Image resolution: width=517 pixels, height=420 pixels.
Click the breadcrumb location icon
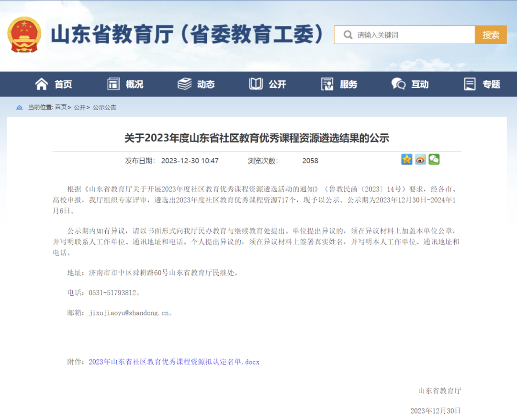pos(20,108)
